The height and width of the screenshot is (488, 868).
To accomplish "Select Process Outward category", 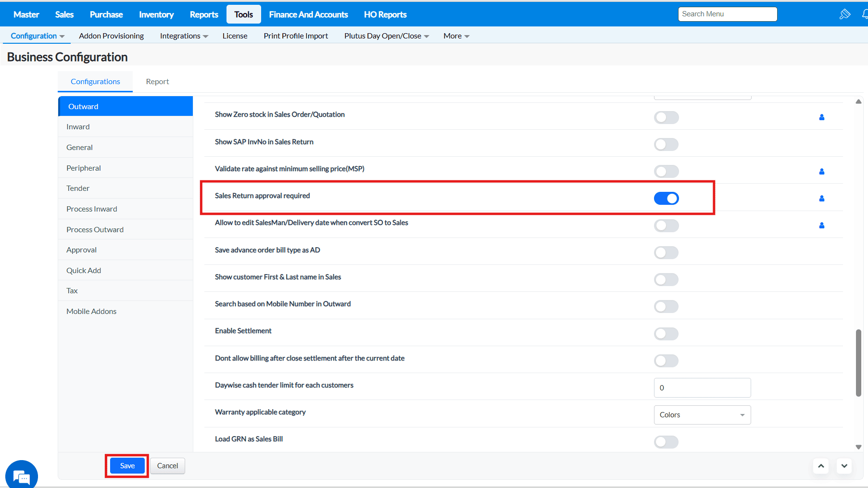I will [126, 230].
